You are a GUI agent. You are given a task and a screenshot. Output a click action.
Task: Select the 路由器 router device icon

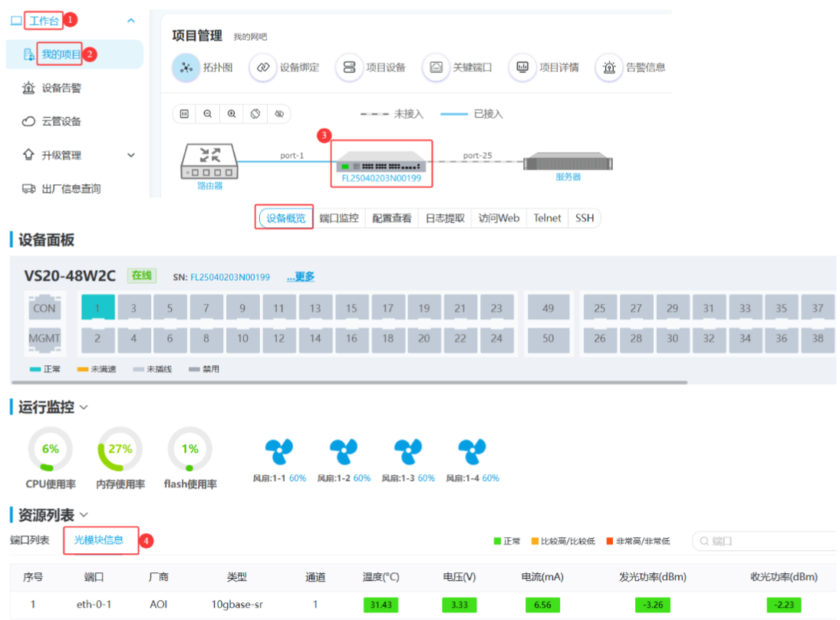pyautogui.click(x=209, y=161)
